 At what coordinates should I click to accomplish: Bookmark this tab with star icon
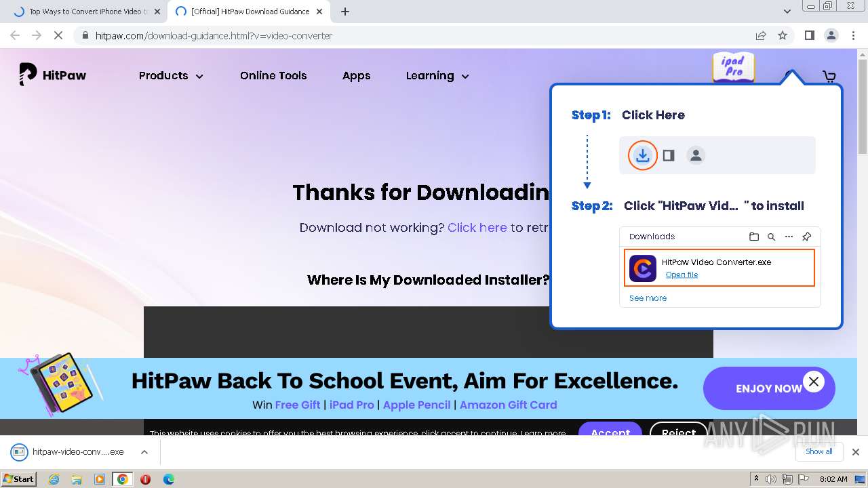[783, 35]
